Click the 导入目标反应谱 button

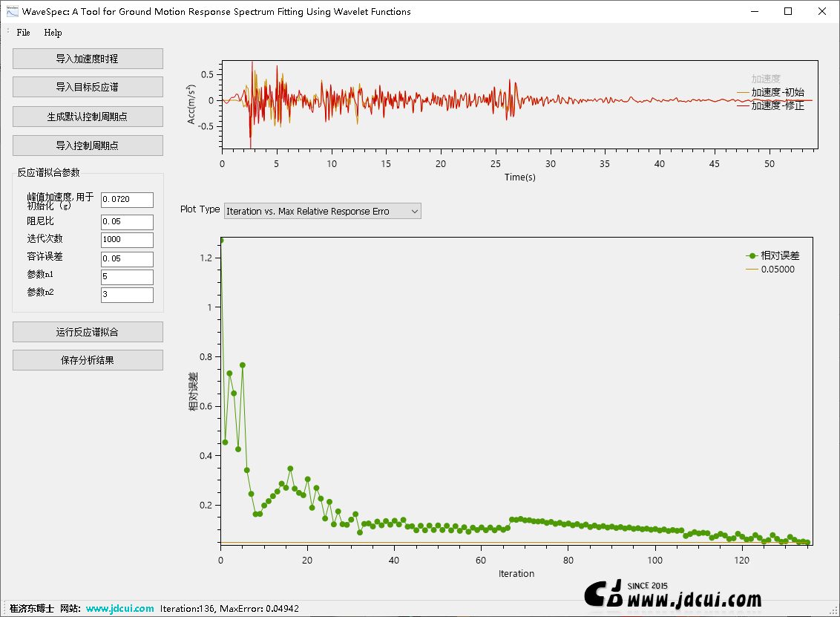click(88, 87)
